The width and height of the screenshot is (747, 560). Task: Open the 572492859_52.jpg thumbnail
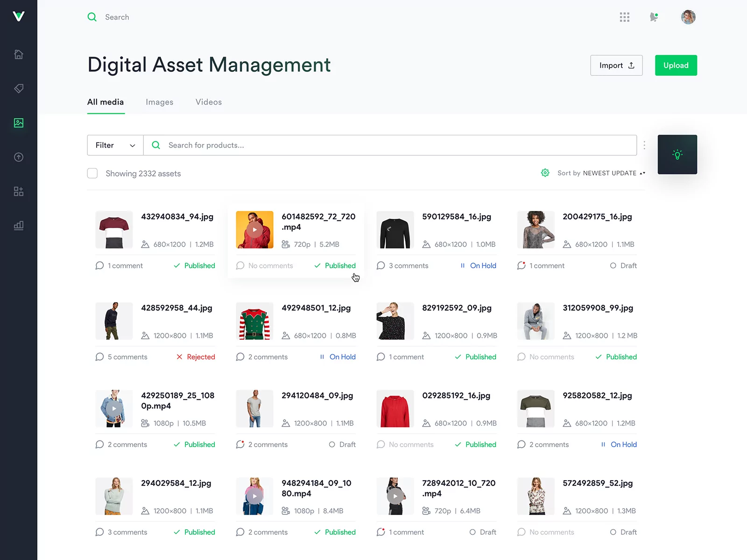pos(536,496)
